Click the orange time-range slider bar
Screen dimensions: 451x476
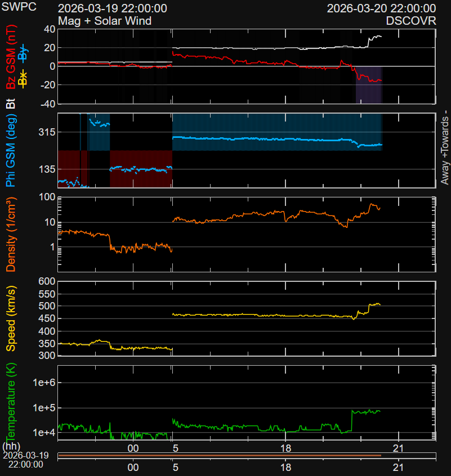(x=219, y=455)
